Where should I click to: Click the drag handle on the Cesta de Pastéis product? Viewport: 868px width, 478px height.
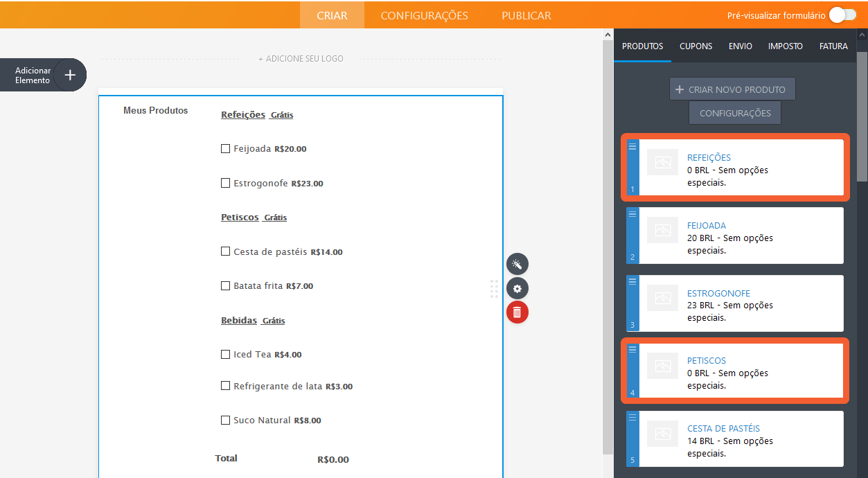point(632,417)
